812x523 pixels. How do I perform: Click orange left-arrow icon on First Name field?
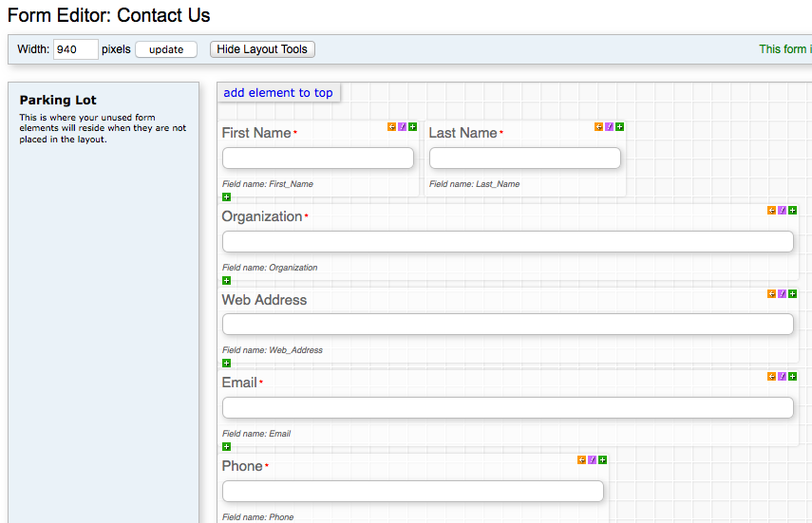click(x=392, y=126)
